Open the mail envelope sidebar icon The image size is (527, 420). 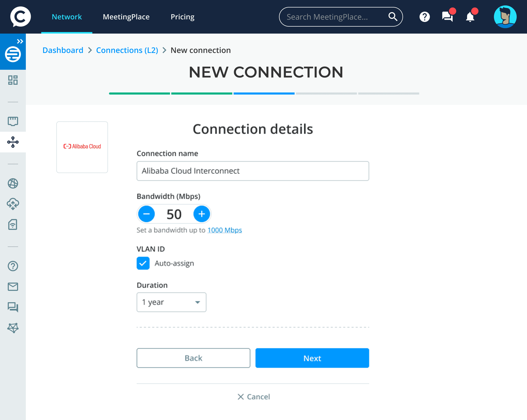point(13,287)
